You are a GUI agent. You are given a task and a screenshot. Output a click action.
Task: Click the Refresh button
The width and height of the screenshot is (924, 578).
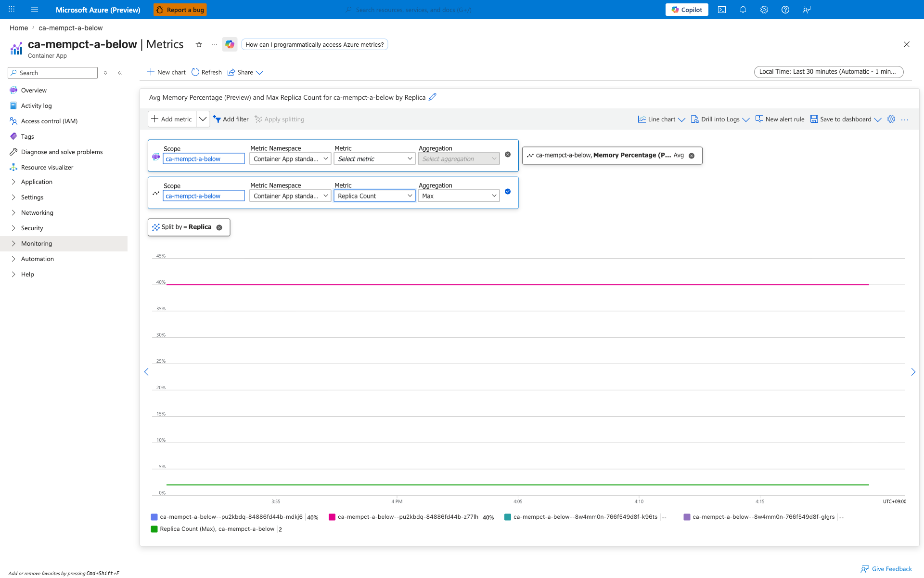tap(207, 72)
